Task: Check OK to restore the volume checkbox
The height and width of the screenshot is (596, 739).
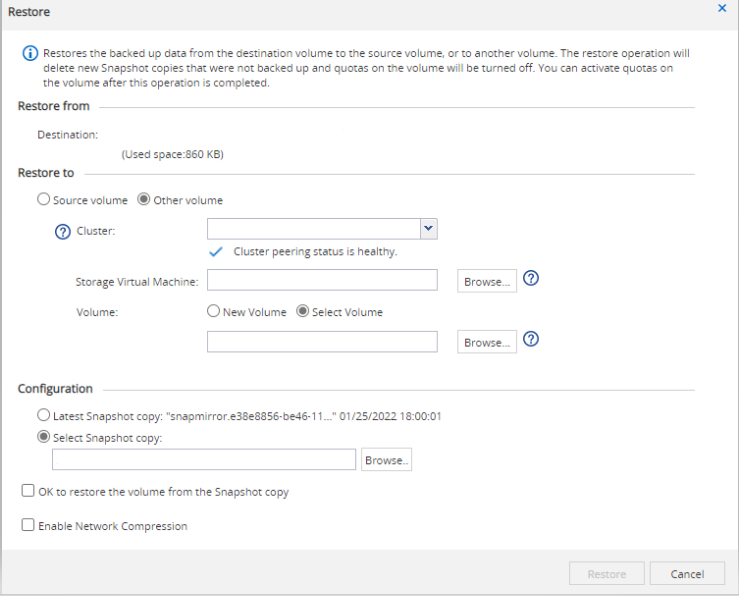Action: coord(28,492)
